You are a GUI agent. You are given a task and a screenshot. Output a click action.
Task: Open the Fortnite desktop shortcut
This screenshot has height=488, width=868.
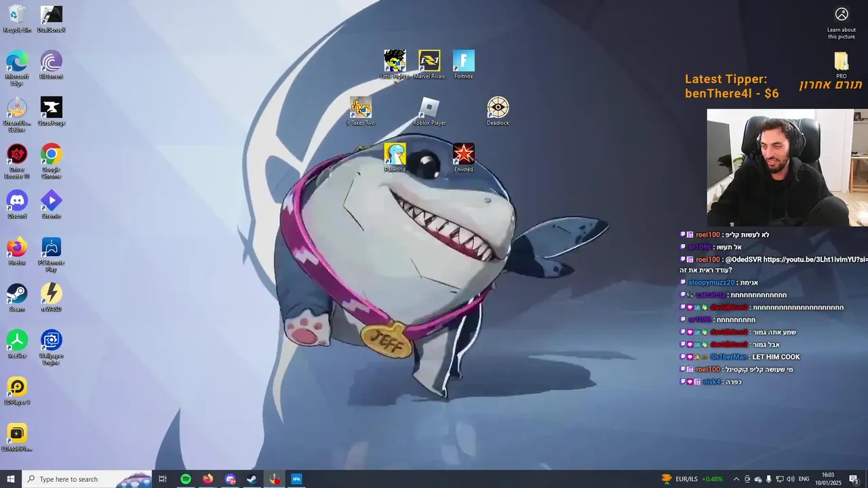click(x=464, y=64)
